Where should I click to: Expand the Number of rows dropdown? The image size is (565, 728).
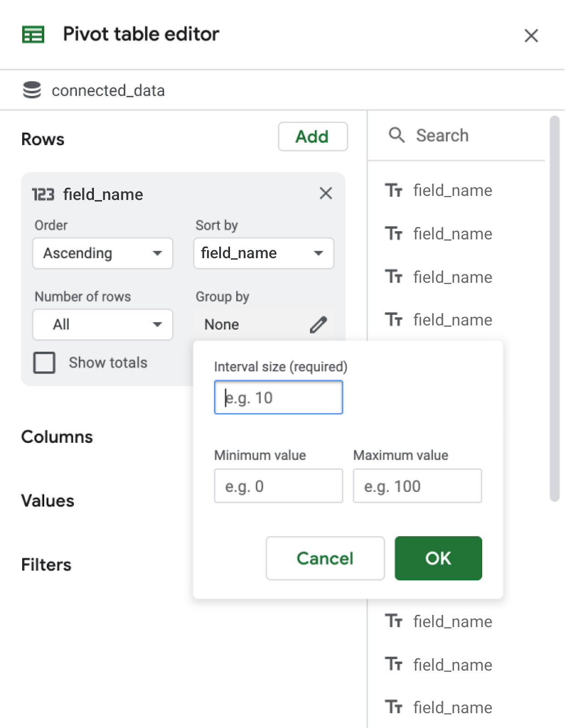[x=102, y=325]
